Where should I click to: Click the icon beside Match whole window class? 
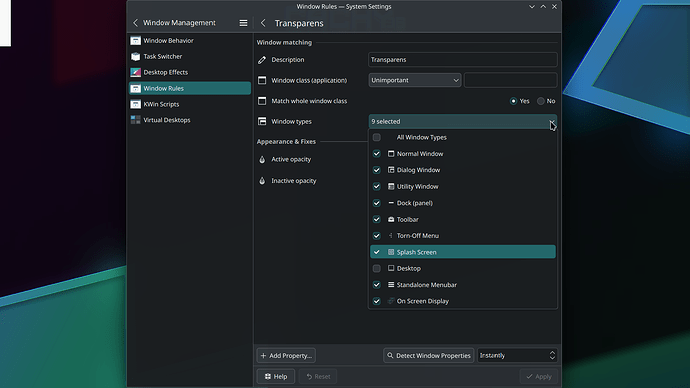tap(262, 101)
